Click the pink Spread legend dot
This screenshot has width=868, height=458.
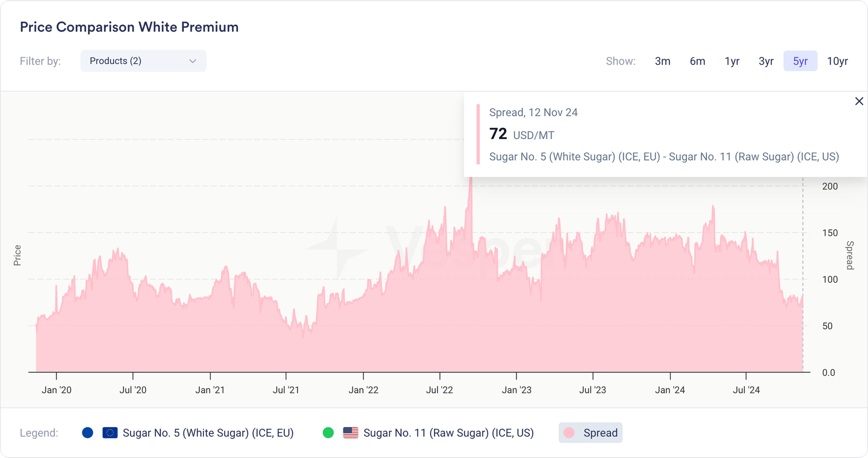tap(569, 433)
